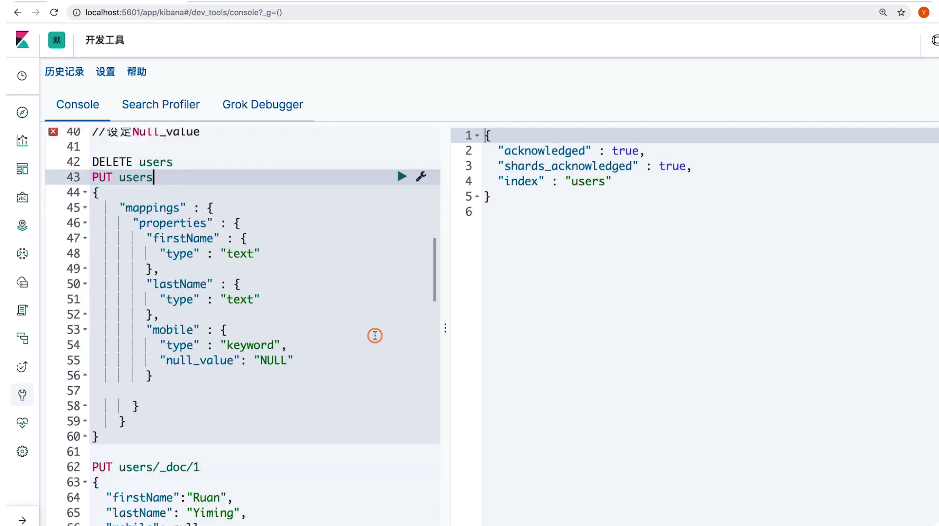Viewport: 939px width, 526px height.
Task: Switch to the Grok Debugger tab
Action: coord(262,104)
